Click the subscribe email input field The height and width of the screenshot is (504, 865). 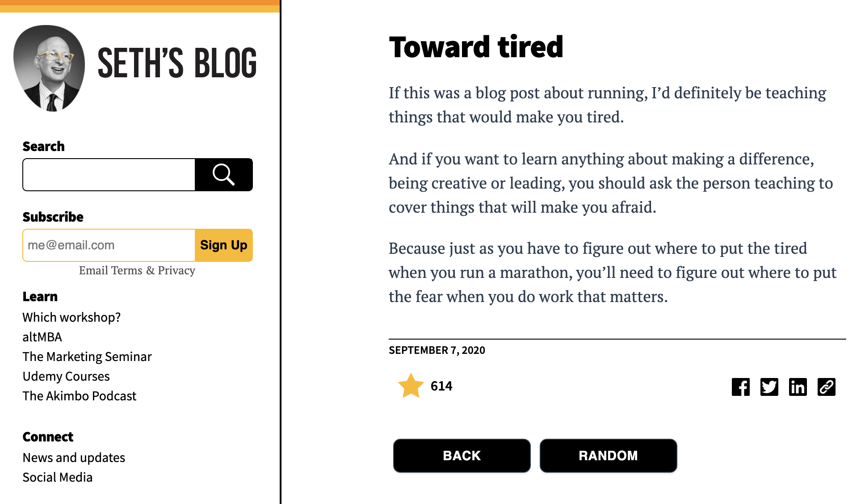109,245
